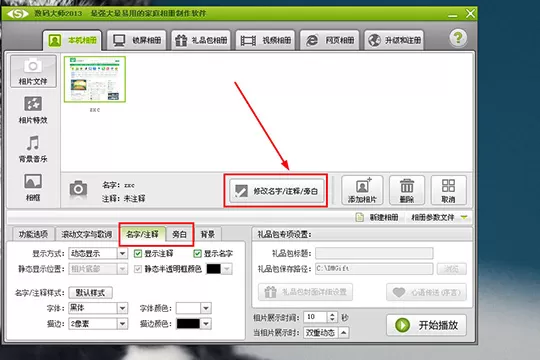
Task: Click 礼品包保存路径 path field
Action: [x=374, y=269]
